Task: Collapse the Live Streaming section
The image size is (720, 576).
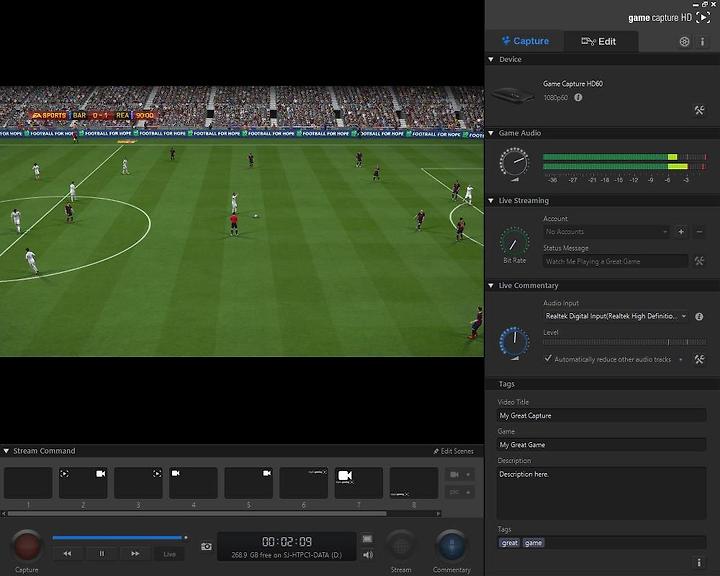Action: click(491, 200)
